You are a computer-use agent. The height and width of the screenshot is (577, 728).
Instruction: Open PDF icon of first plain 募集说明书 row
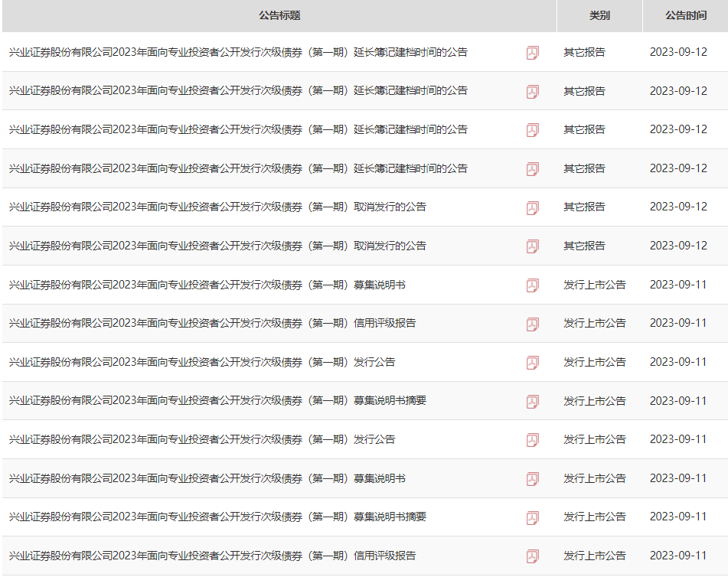[533, 285]
